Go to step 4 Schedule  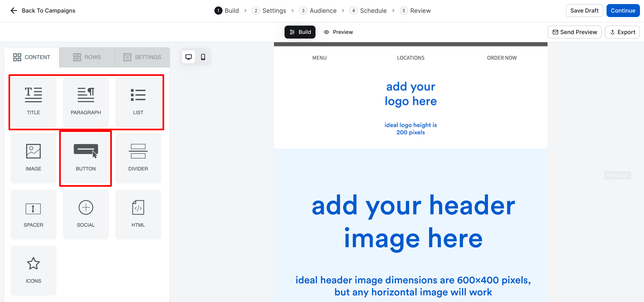coord(368,11)
